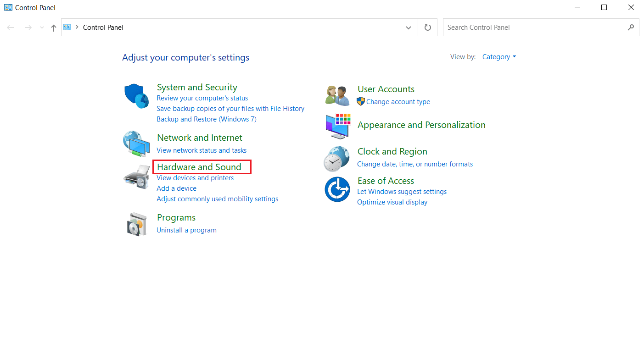
Task: Open the View by Category dropdown
Action: pos(499,57)
